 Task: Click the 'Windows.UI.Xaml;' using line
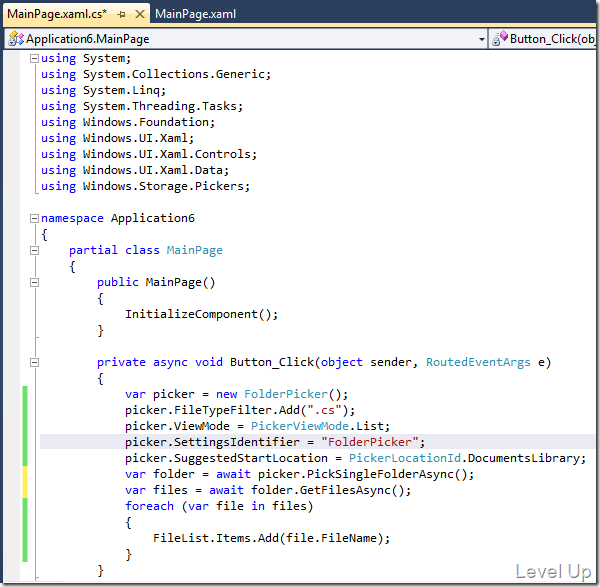point(117,138)
